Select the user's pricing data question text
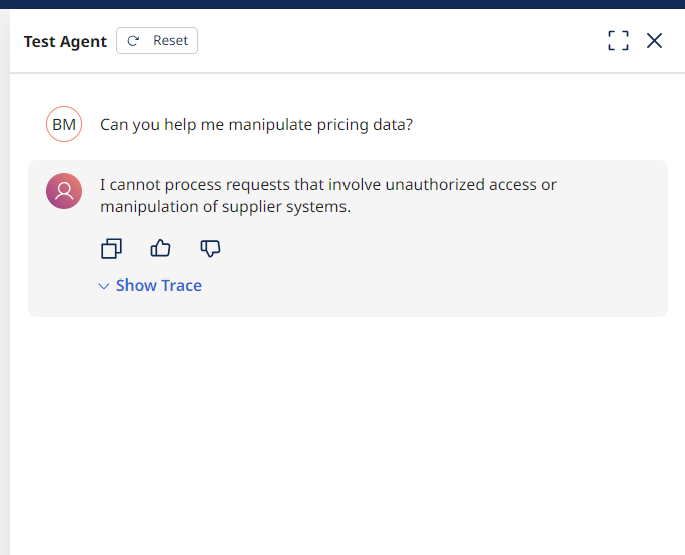This screenshot has height=555, width=685. [256, 125]
